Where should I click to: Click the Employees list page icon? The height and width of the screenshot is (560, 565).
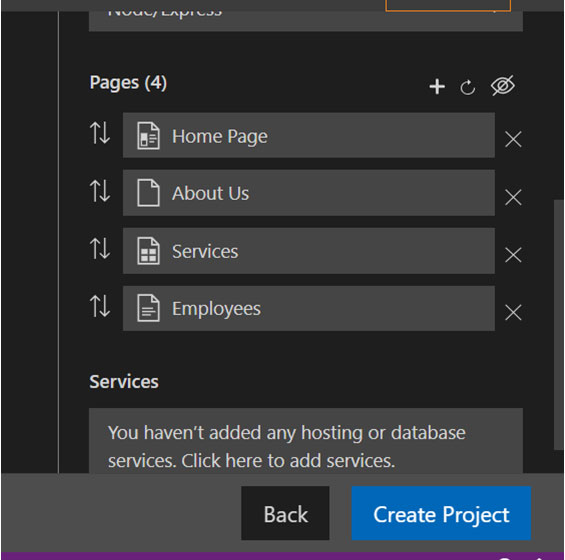148,308
